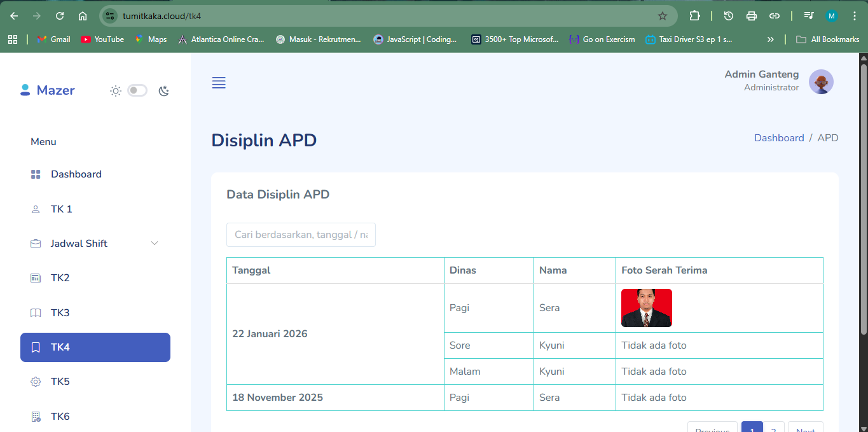Click the Mazer logo icon
Screen dimensions: 868x432
coord(25,90)
